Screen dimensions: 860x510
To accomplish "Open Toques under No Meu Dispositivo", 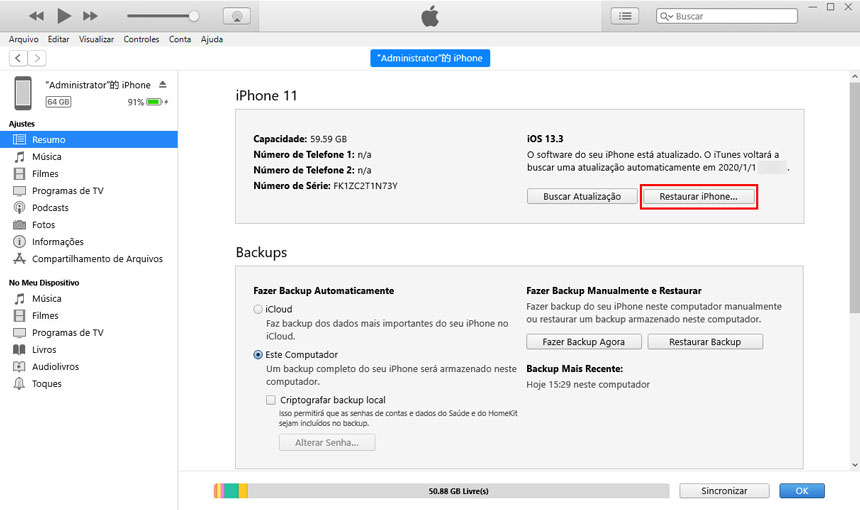I will [46, 384].
